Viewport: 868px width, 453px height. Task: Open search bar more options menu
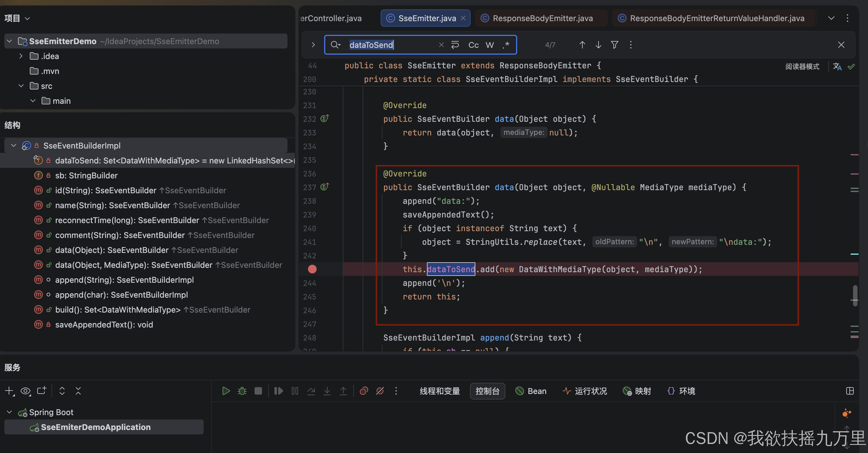[631, 45]
